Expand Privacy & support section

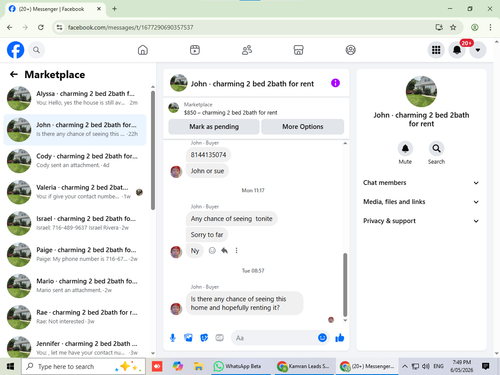click(x=421, y=221)
